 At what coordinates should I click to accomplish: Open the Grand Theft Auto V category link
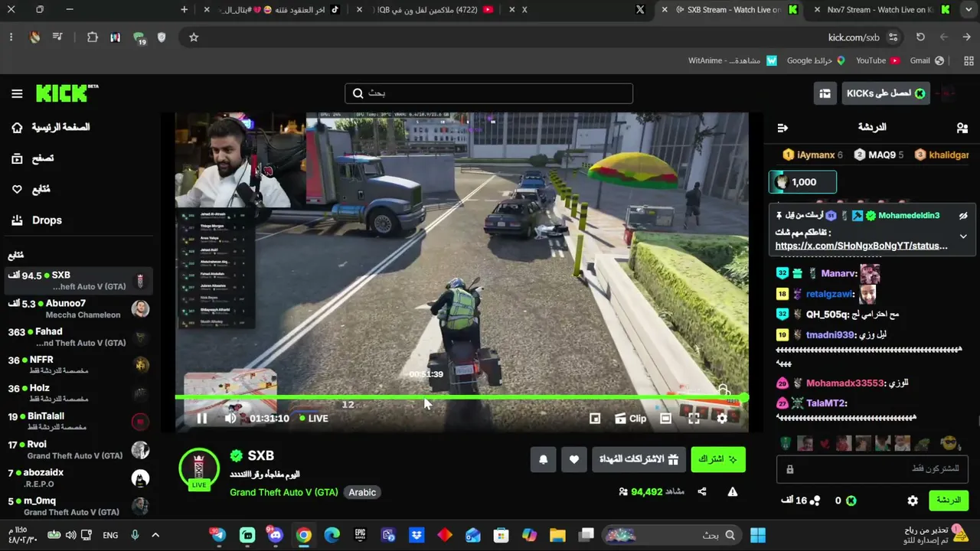[x=284, y=492]
